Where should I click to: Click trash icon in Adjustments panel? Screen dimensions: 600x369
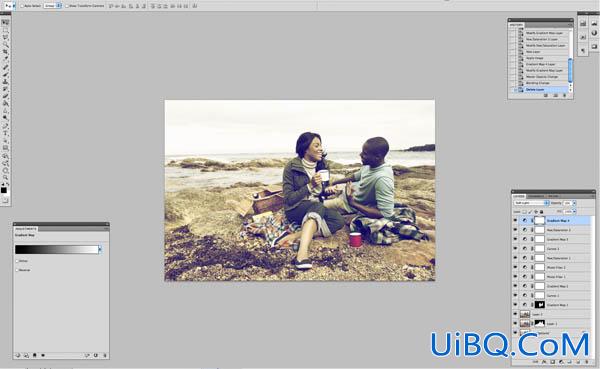click(105, 356)
